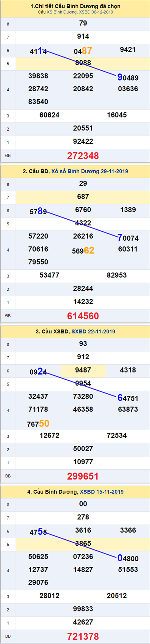Click the number 56962 with orange digits

click(x=83, y=250)
